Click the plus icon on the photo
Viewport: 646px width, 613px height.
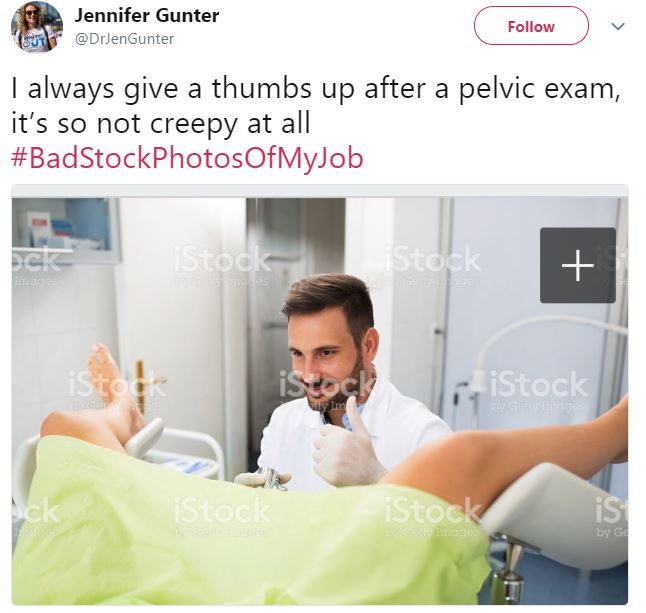578,265
